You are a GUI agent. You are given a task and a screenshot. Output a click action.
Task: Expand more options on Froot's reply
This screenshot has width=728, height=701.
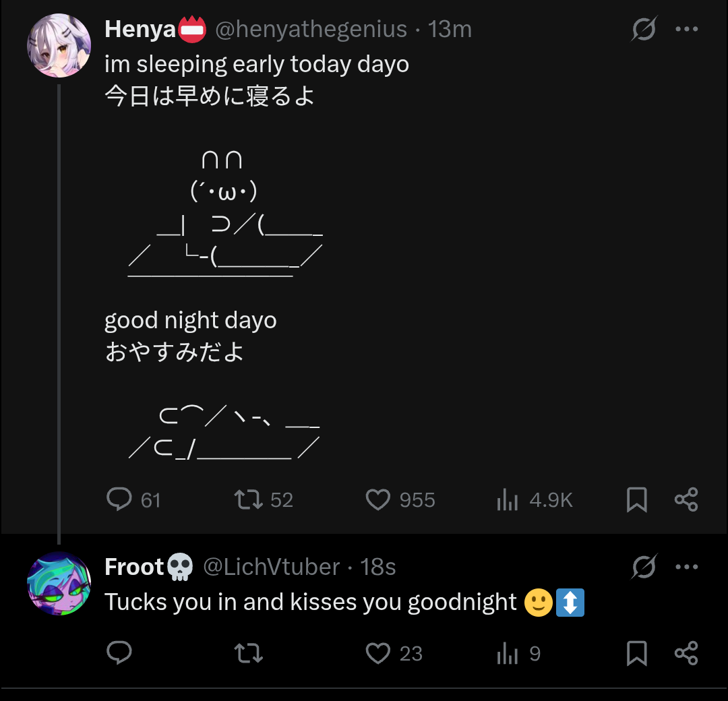[x=686, y=568]
